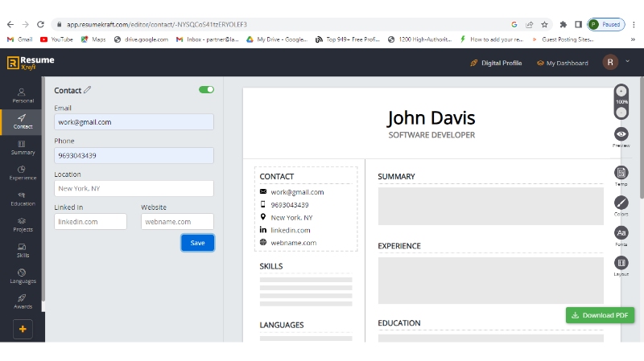Viewport: 644px width, 361px height.
Task: Go to the Experience sidebar section
Action: point(23,172)
